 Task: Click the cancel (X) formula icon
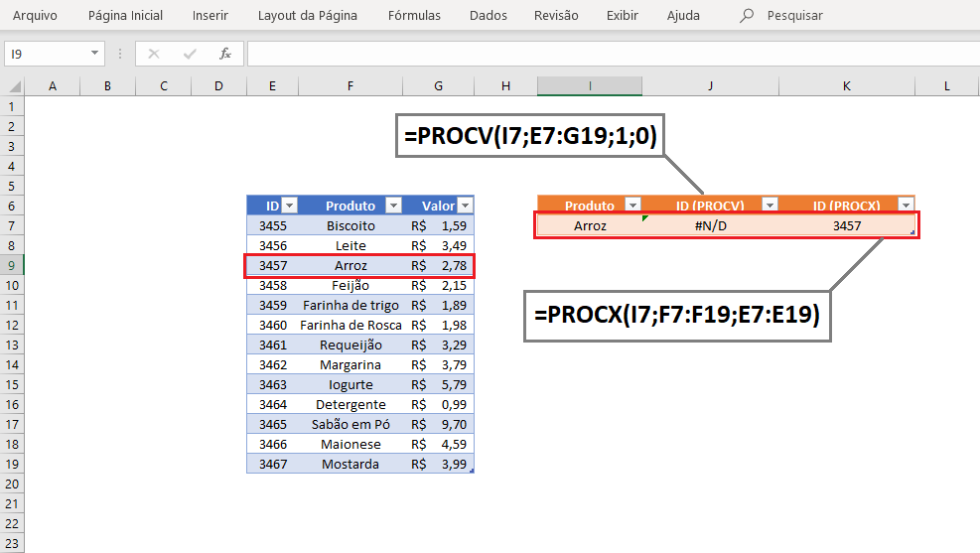coord(154,55)
